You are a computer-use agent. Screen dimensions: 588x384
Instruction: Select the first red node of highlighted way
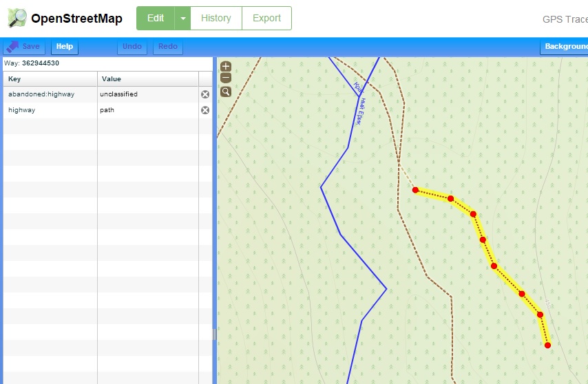pos(415,190)
